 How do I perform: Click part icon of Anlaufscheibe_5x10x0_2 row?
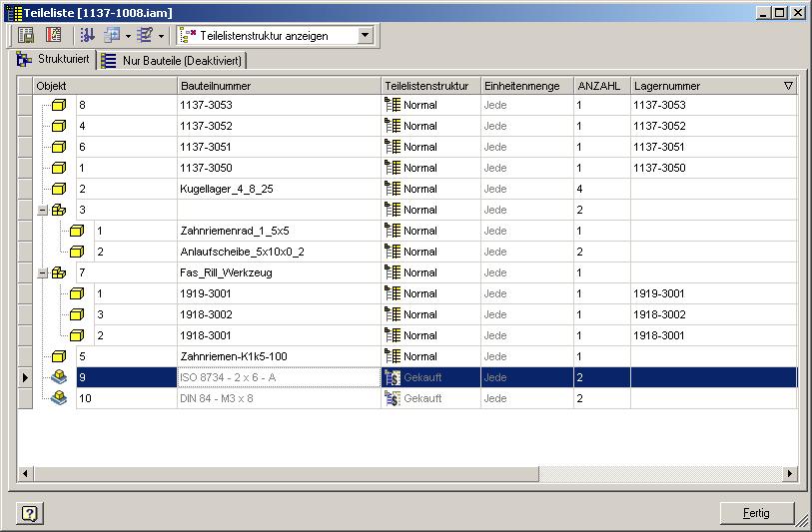point(77,252)
